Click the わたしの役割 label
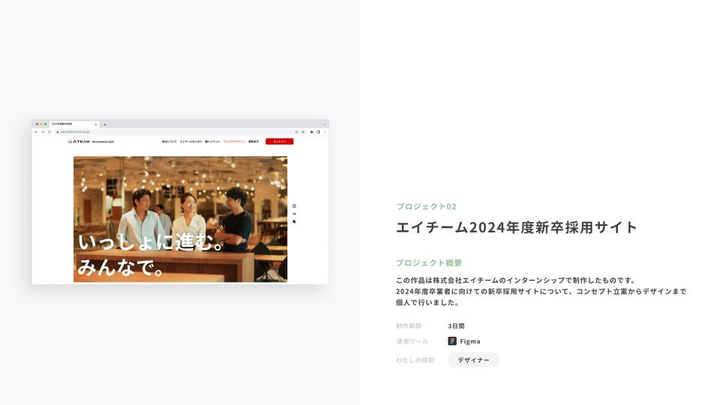The width and height of the screenshot is (720, 405). [x=415, y=360]
